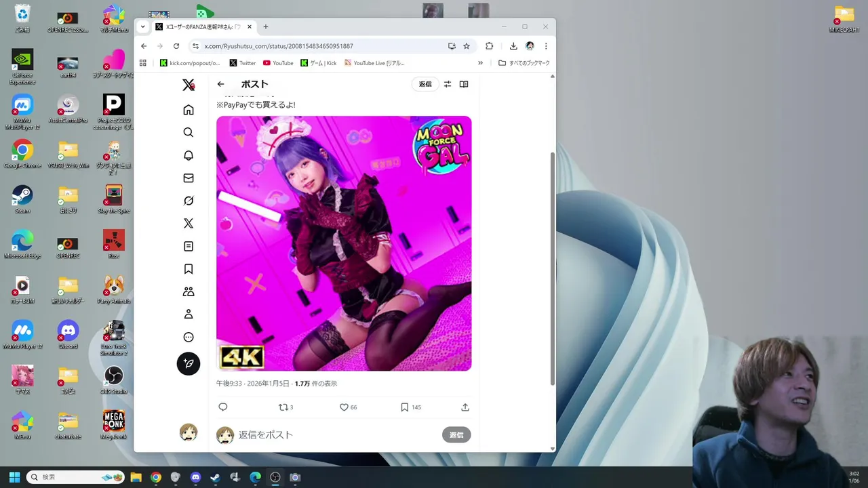This screenshot has width=868, height=488.
Task: Open Twitter bookmark in bookmarks bar
Action: [243, 63]
